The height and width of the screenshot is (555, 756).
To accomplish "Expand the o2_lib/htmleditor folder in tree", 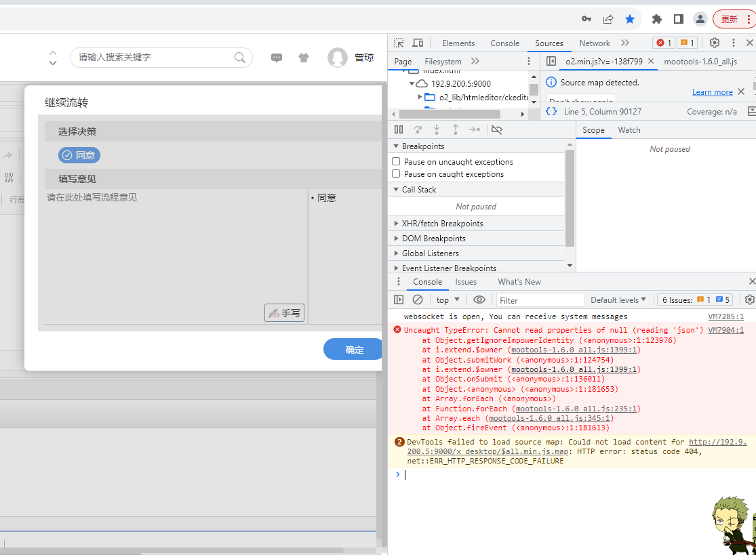I will pyautogui.click(x=420, y=97).
